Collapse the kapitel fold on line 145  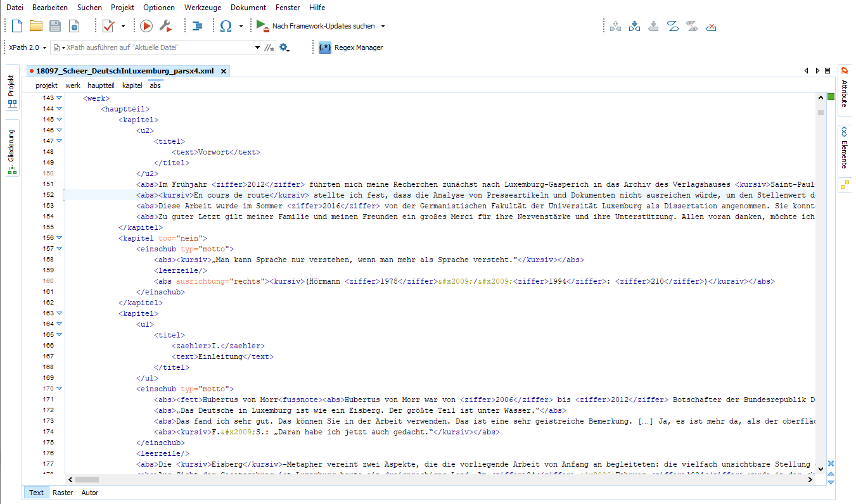[60, 120]
